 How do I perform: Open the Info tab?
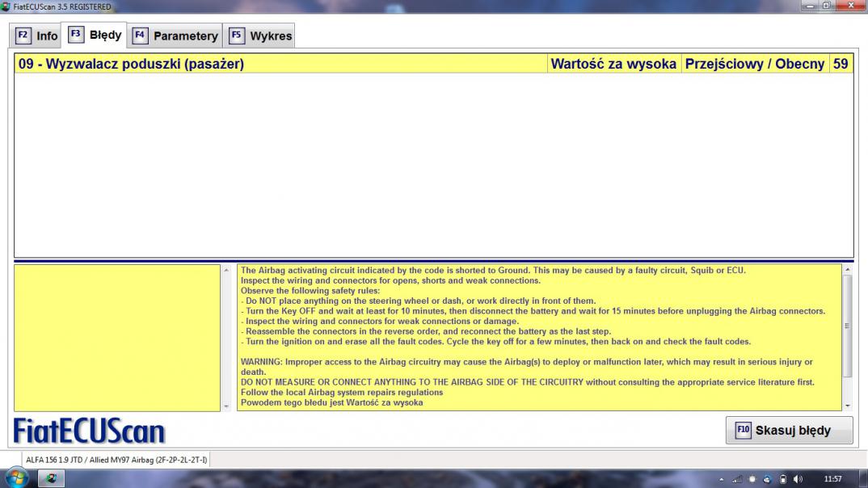click(36, 36)
